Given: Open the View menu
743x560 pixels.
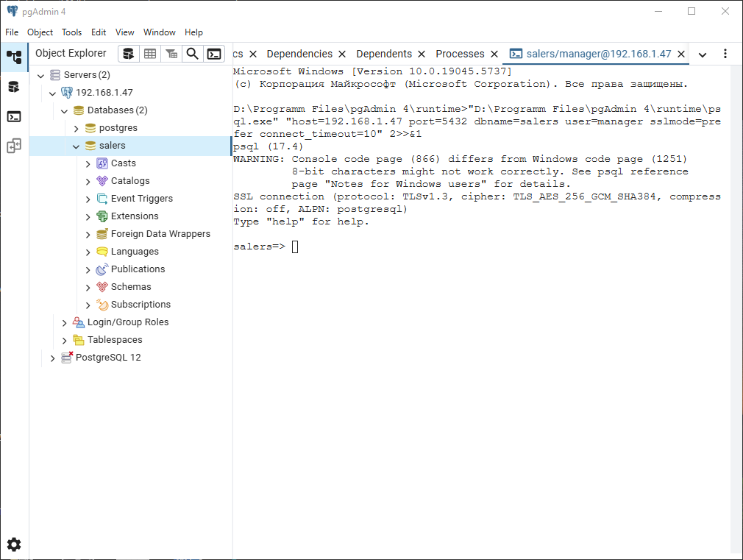Looking at the screenshot, I should 124,32.
